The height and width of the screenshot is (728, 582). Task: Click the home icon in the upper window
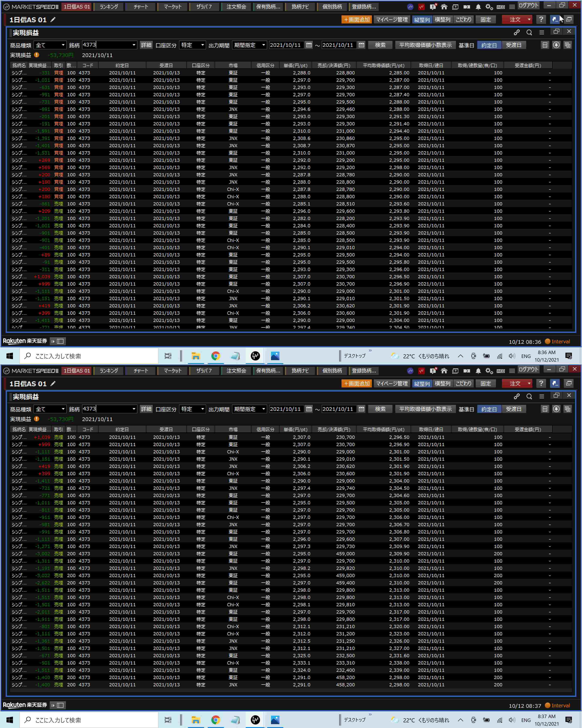pos(444,7)
